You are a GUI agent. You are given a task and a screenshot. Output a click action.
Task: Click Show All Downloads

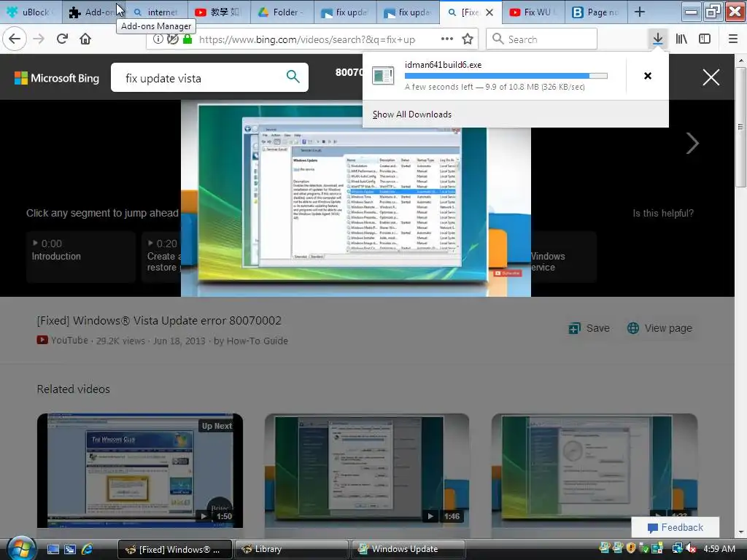coord(411,114)
